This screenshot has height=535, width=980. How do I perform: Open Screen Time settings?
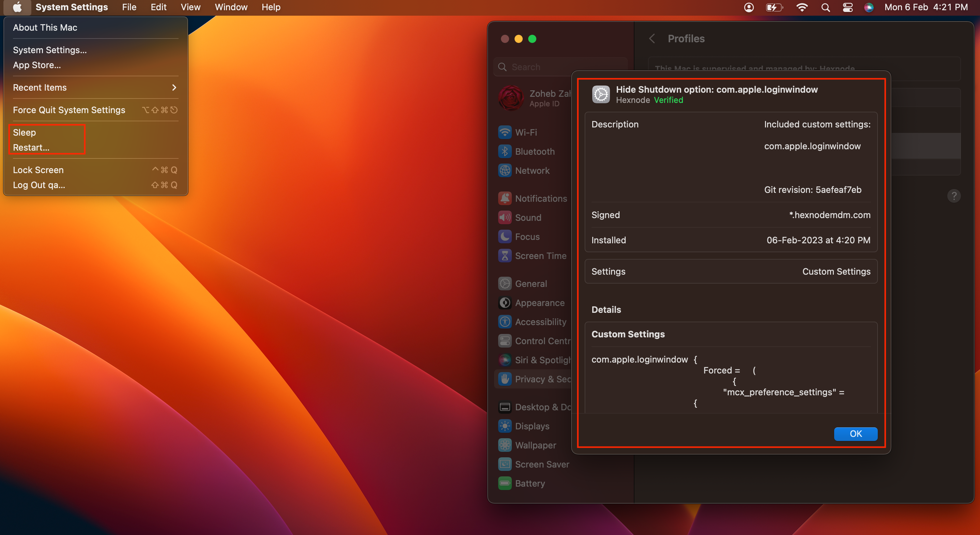[x=533, y=256]
